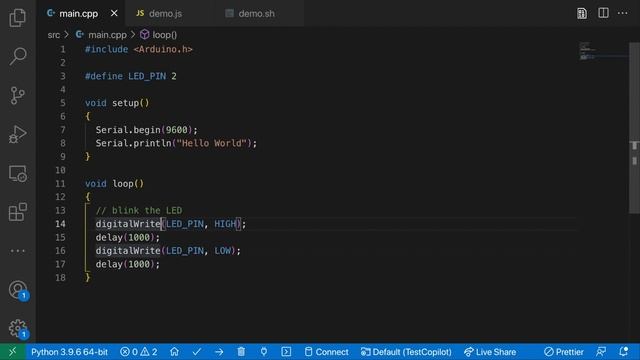The image size is (640, 360).
Task: Click void loop() function declaration
Action: [x=114, y=184]
